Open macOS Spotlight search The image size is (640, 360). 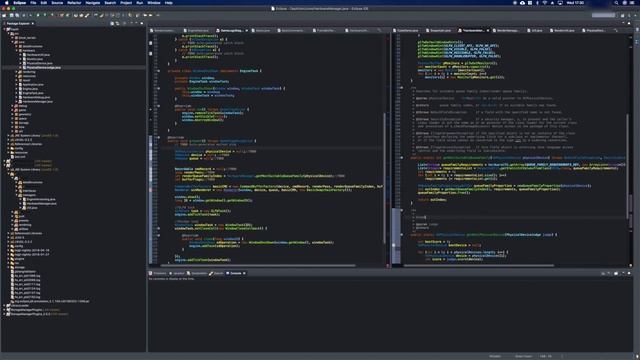[616, 3]
